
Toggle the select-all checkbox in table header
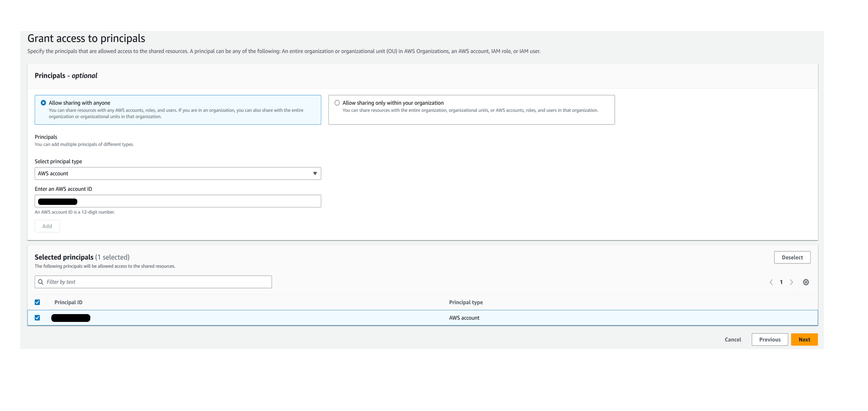click(x=37, y=302)
